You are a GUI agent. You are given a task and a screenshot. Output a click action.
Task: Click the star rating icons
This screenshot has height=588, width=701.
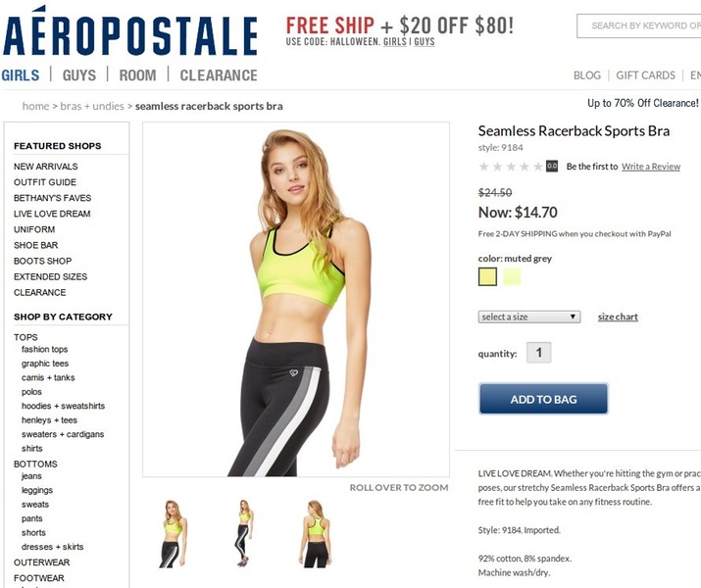tap(511, 167)
